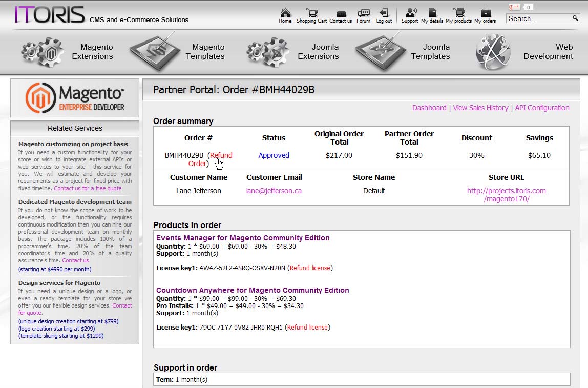The width and height of the screenshot is (588, 388).
Task: Click Related Services header
Action: (x=75, y=128)
